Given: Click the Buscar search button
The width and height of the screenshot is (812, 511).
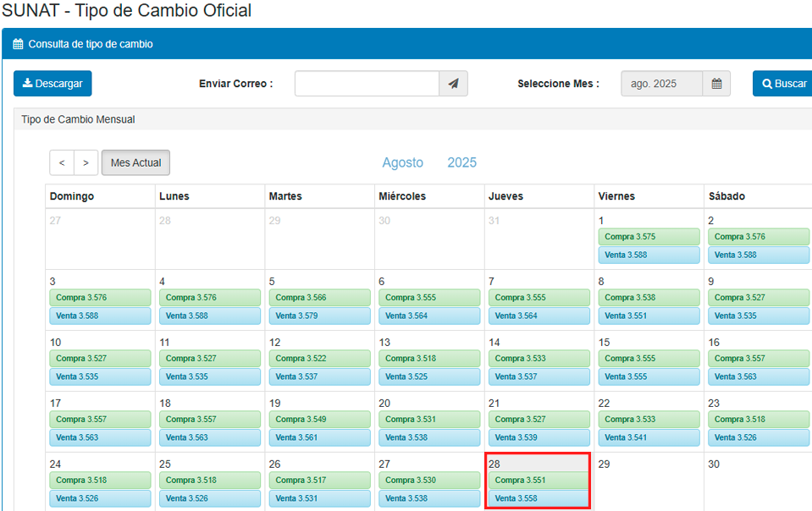Looking at the screenshot, I should (784, 83).
